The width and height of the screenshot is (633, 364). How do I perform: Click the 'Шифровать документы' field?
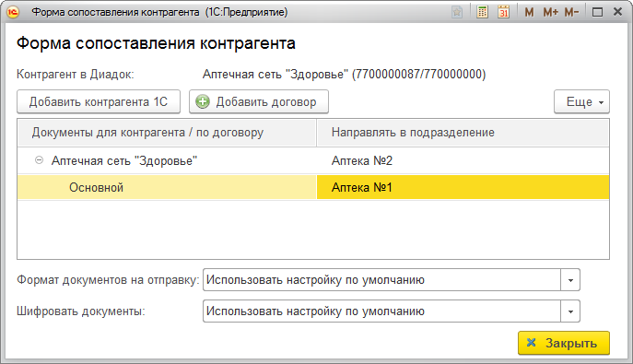381,311
